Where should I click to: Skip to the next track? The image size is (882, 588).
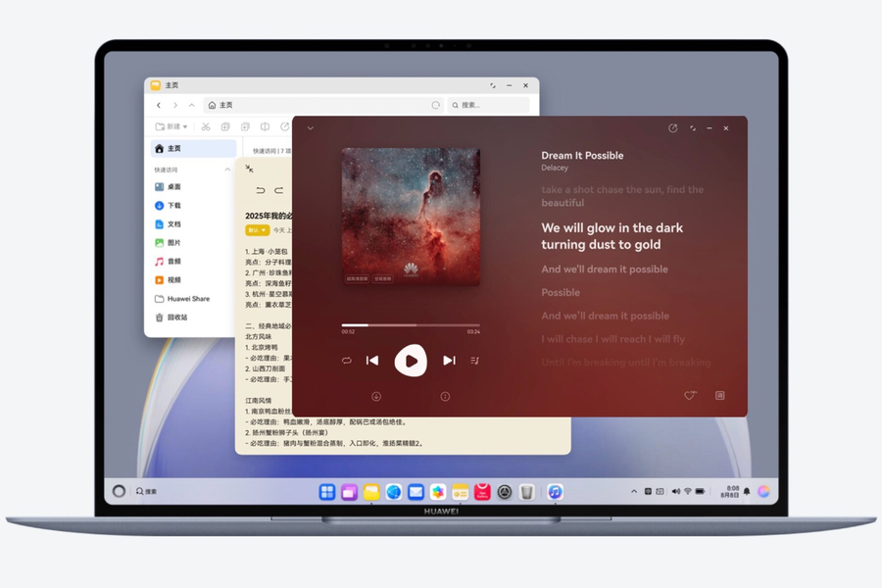(449, 360)
